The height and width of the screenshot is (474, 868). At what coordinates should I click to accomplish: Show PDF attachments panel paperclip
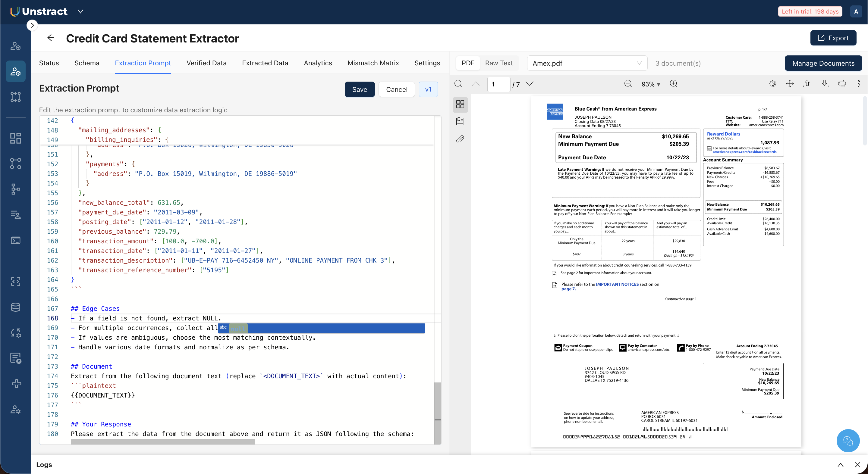point(460,139)
